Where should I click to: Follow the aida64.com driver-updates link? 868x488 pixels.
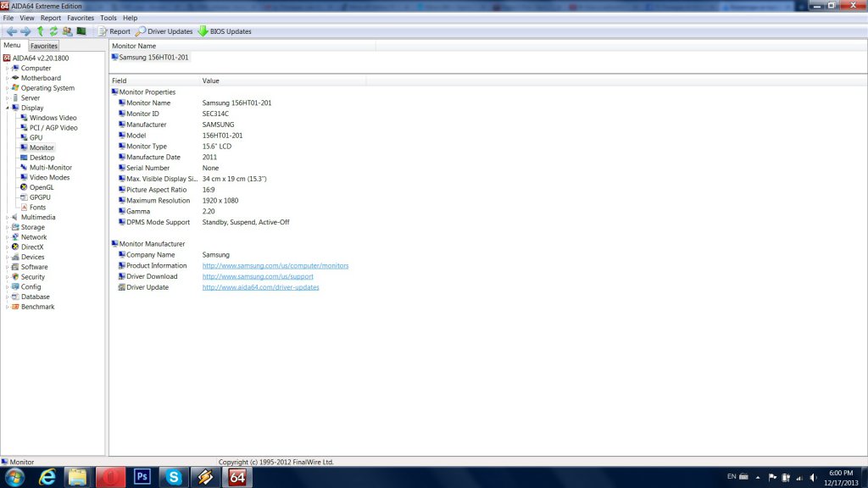(x=260, y=287)
